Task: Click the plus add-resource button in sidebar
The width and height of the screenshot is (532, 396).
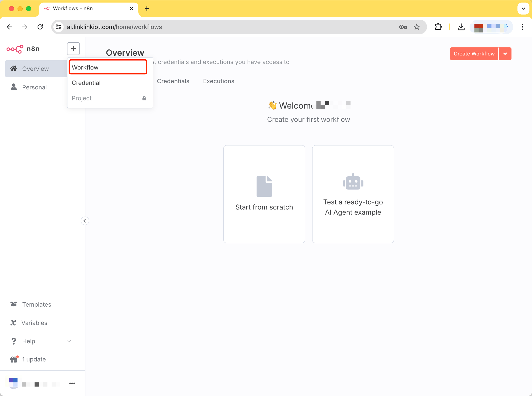Action: point(73,49)
